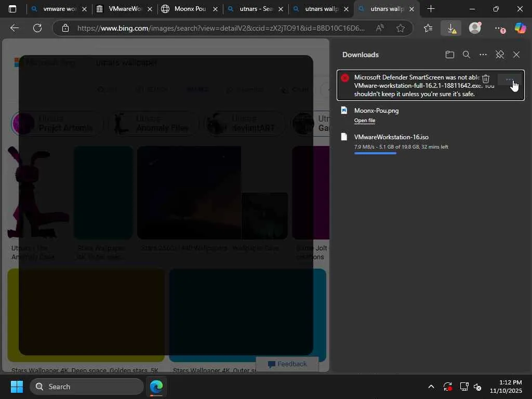
Task: Toggle favorite star for this page
Action: [x=401, y=29]
